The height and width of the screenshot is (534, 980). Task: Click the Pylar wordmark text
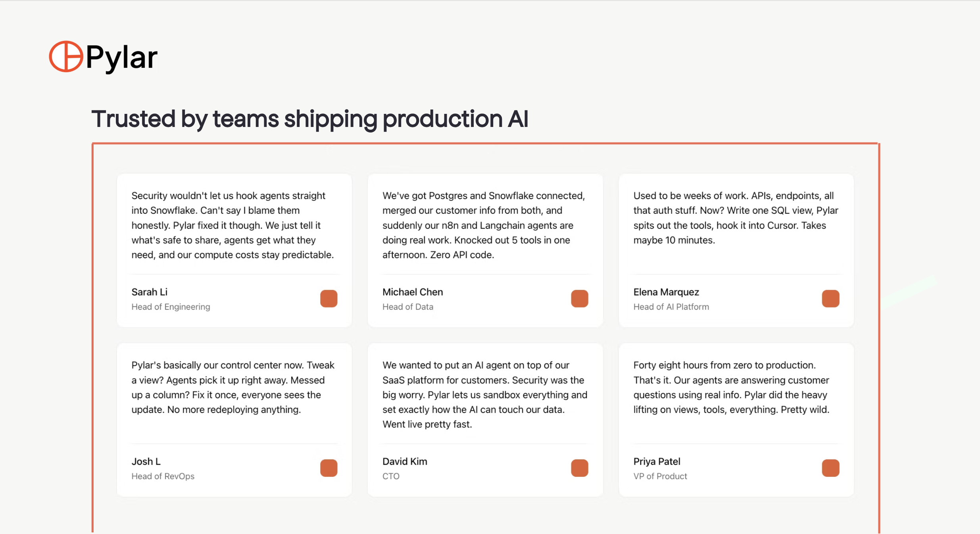(x=121, y=58)
